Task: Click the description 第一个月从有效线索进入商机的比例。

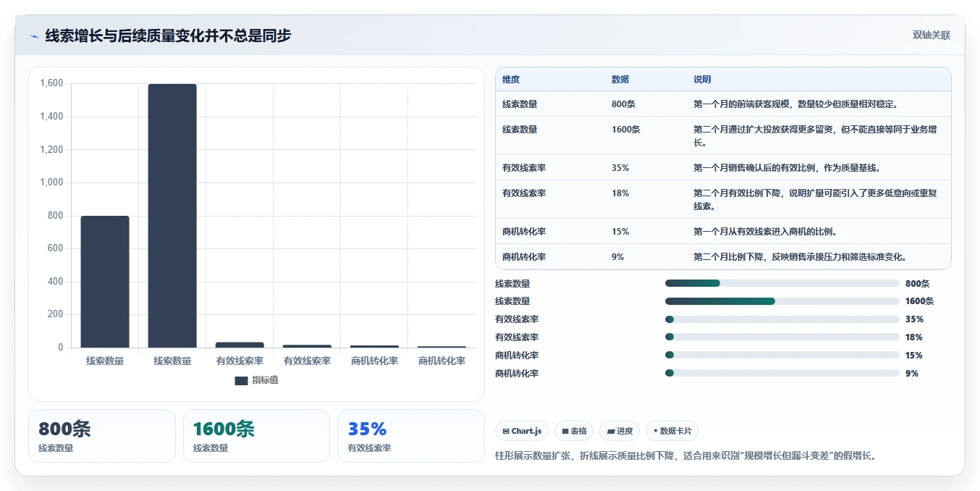Action: pos(765,232)
